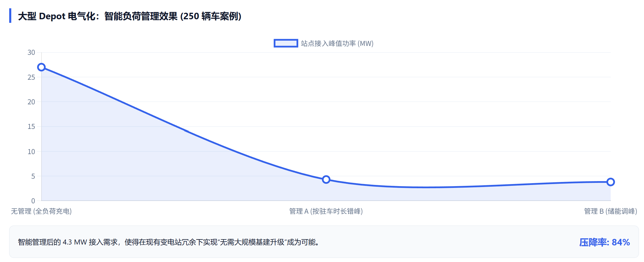Click the y-axis tick label 25
Image resolution: width=644 pixels, height=262 pixels.
[x=31, y=77]
